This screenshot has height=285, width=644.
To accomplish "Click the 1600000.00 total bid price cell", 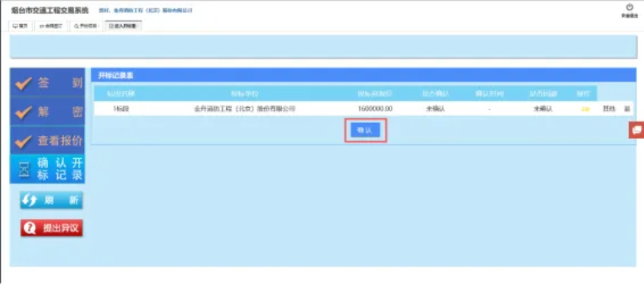I will [x=375, y=109].
